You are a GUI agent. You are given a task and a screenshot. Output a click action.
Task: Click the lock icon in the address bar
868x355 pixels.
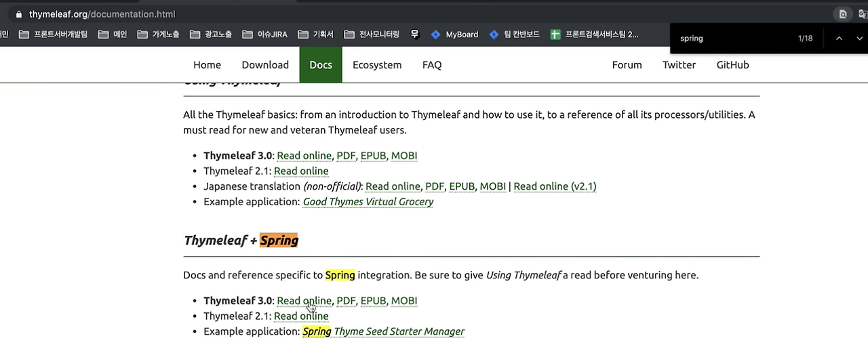pyautogui.click(x=18, y=14)
